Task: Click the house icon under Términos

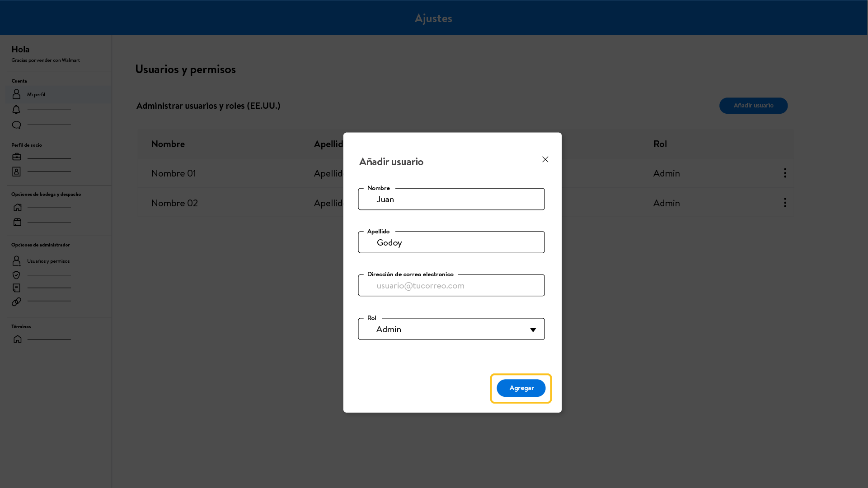Action: 17,339
